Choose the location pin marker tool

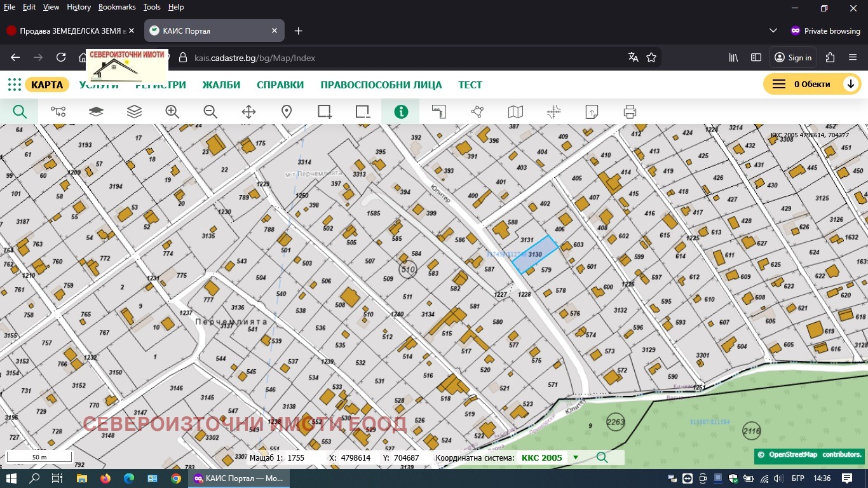coord(287,112)
